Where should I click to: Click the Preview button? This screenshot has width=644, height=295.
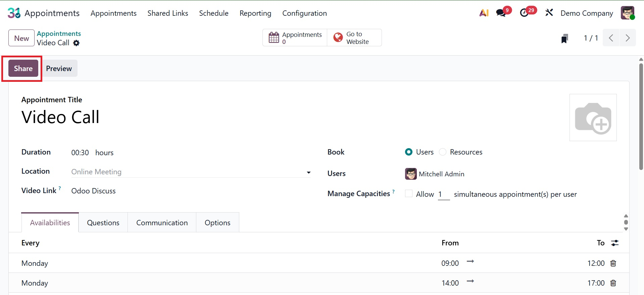(x=59, y=68)
